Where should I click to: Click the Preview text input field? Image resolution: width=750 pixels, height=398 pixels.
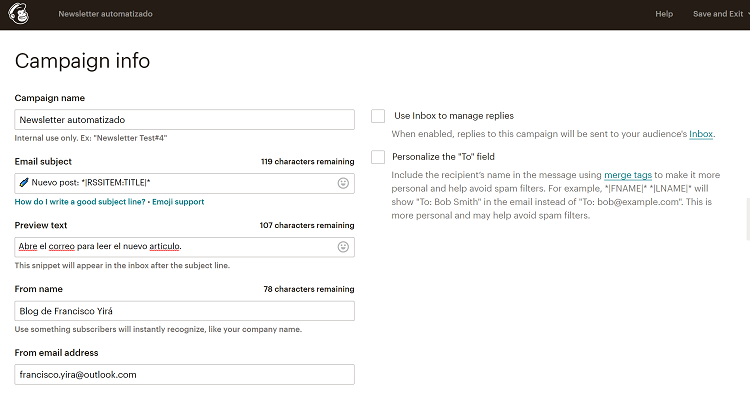(x=185, y=247)
